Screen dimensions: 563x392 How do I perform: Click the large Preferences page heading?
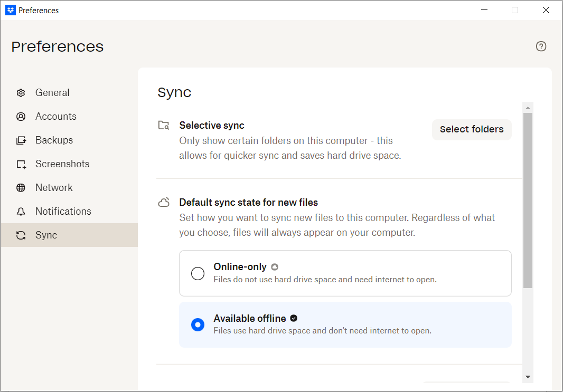click(58, 46)
